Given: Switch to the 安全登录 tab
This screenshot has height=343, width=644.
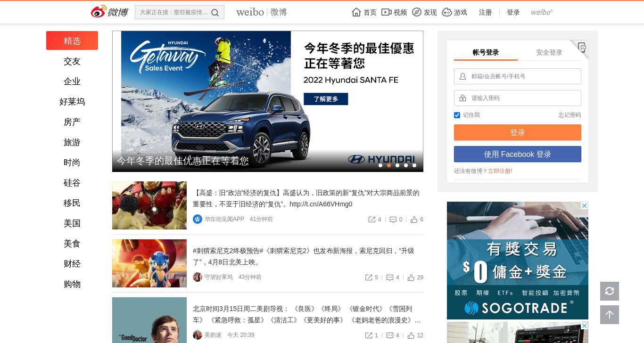Looking at the screenshot, I should 549,52.
